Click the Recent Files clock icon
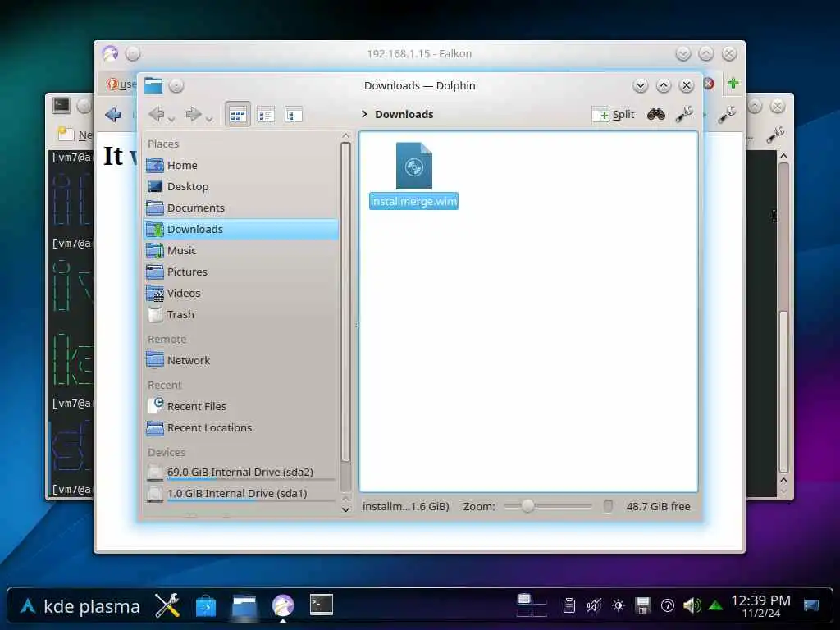Screen dimensions: 840x630 click(155, 405)
